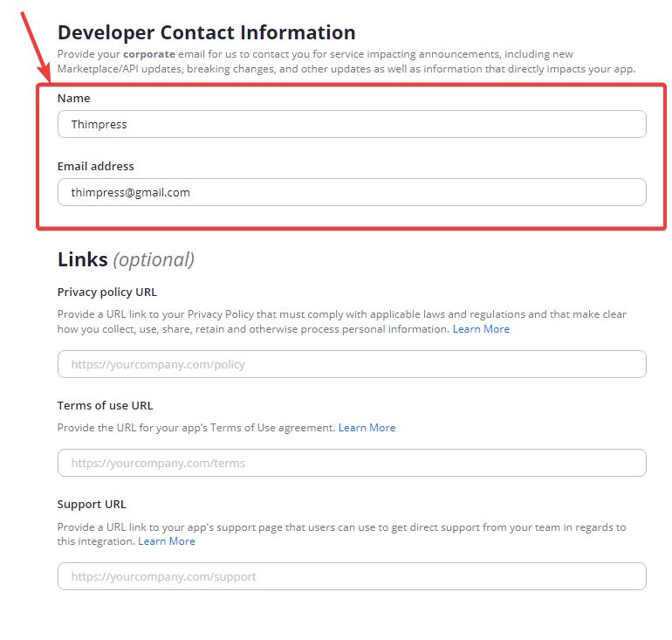The image size is (672, 640).
Task: Click the Terms of Use agreement description
Action: (x=196, y=428)
